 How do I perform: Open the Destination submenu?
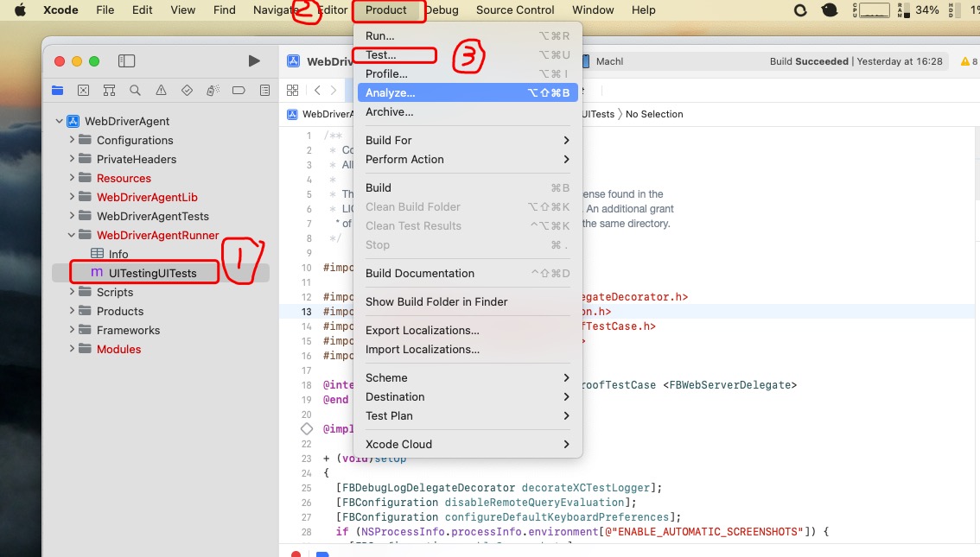[x=468, y=397]
